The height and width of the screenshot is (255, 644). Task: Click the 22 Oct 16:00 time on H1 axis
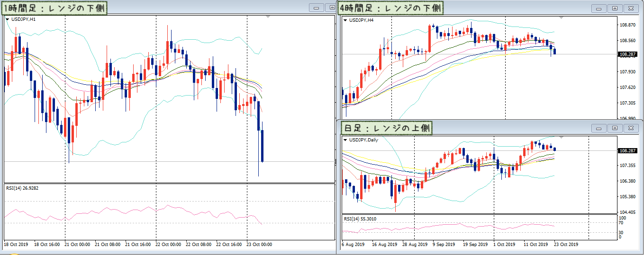228,245
